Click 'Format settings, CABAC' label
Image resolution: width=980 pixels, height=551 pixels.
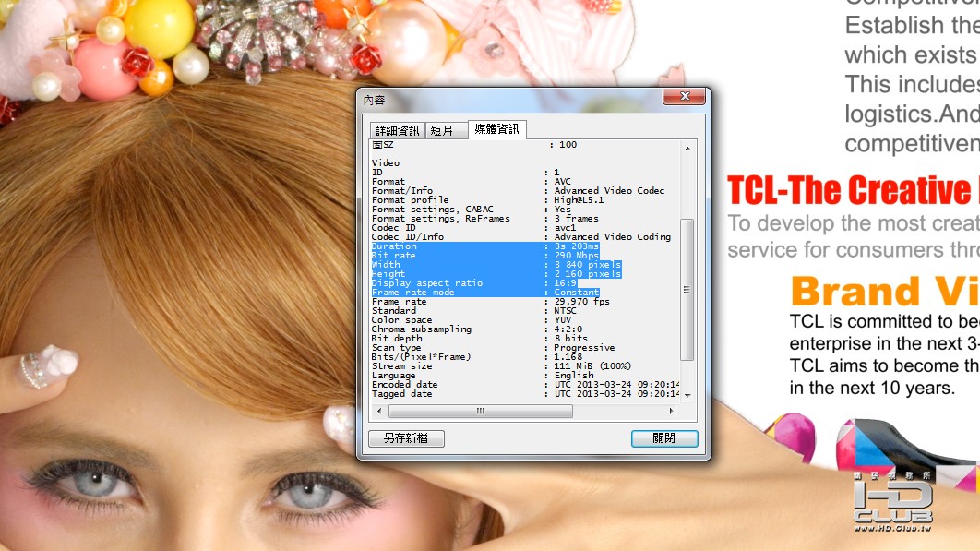coord(433,210)
